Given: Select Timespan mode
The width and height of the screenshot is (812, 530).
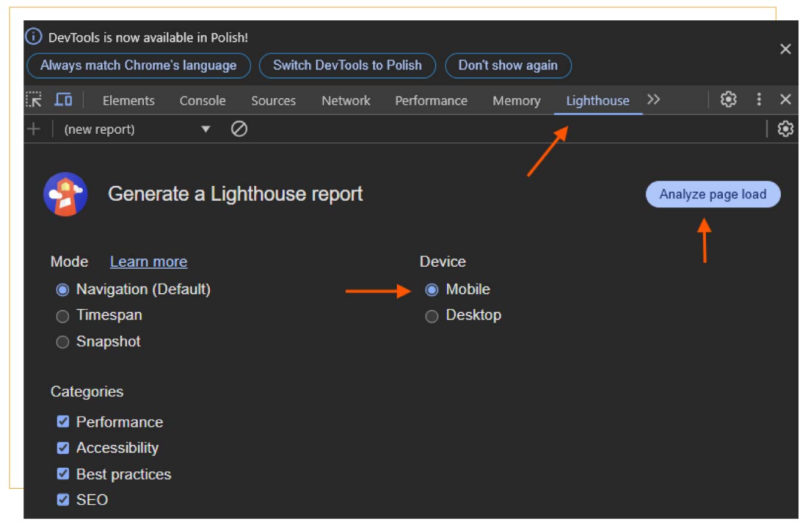Looking at the screenshot, I should pos(62,316).
